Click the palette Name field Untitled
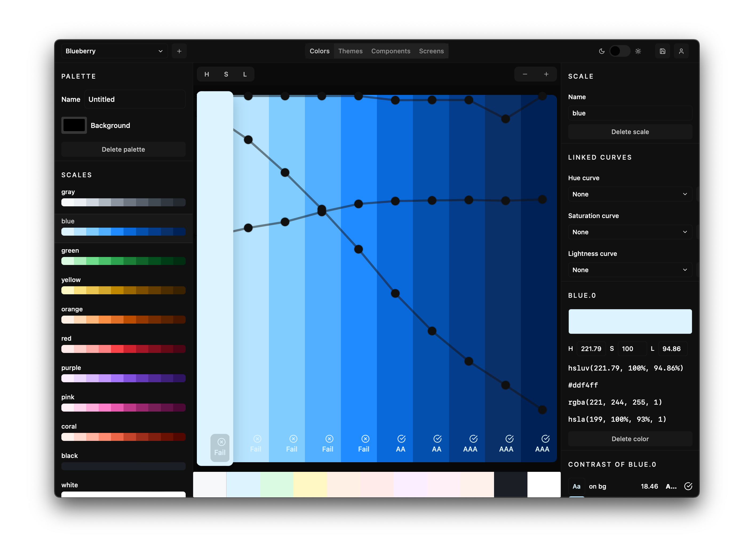The width and height of the screenshot is (756, 539). pyautogui.click(x=134, y=99)
